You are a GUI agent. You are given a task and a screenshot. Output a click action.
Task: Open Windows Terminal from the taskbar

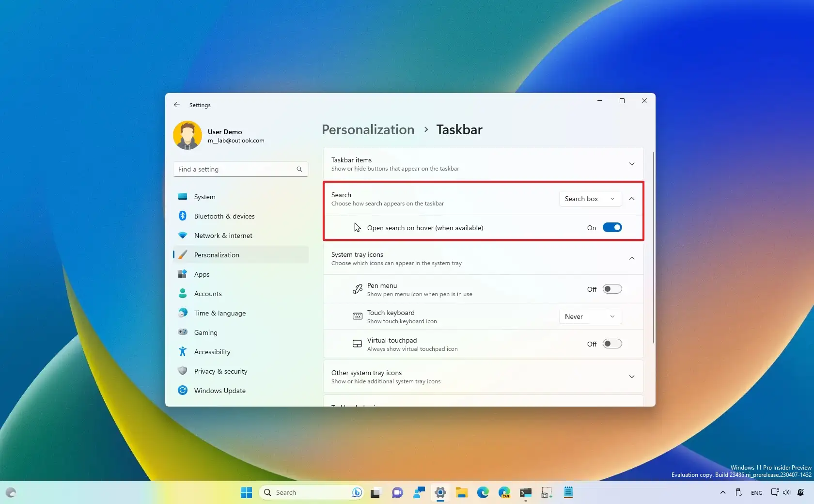tap(525, 492)
